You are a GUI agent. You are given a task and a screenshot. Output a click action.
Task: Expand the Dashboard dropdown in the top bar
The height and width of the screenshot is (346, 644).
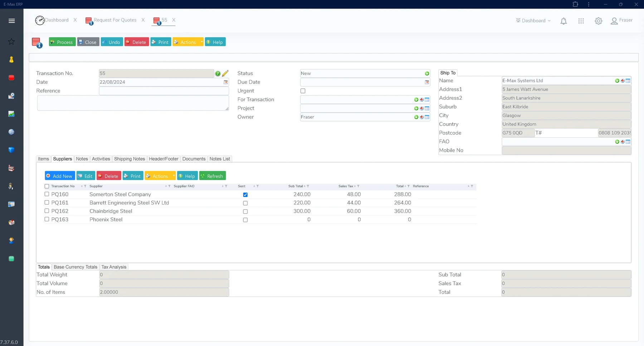533,21
